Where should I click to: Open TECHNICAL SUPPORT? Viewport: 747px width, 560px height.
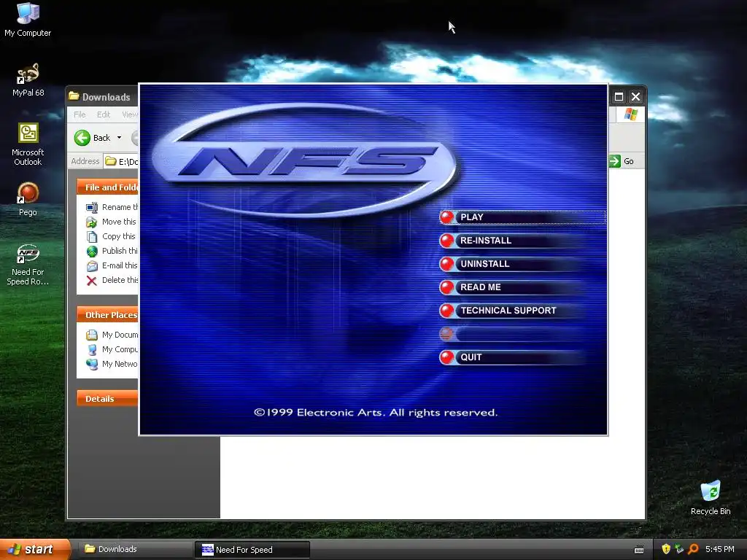click(x=512, y=311)
